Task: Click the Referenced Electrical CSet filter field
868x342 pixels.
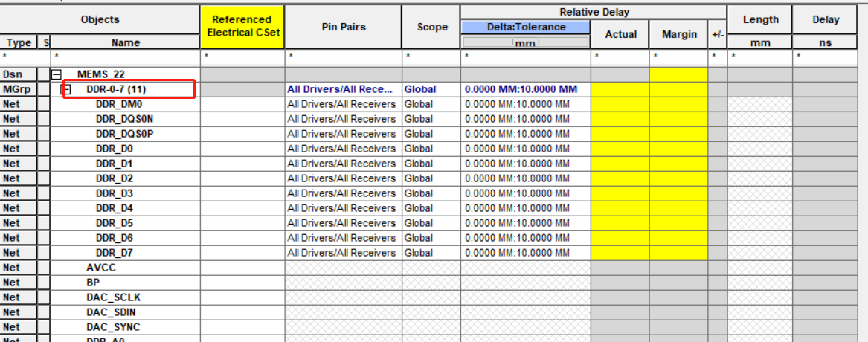Action: [242, 57]
